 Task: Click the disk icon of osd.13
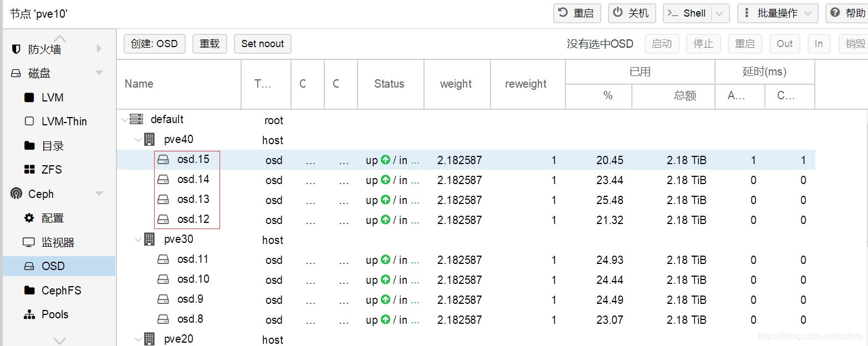click(x=163, y=200)
